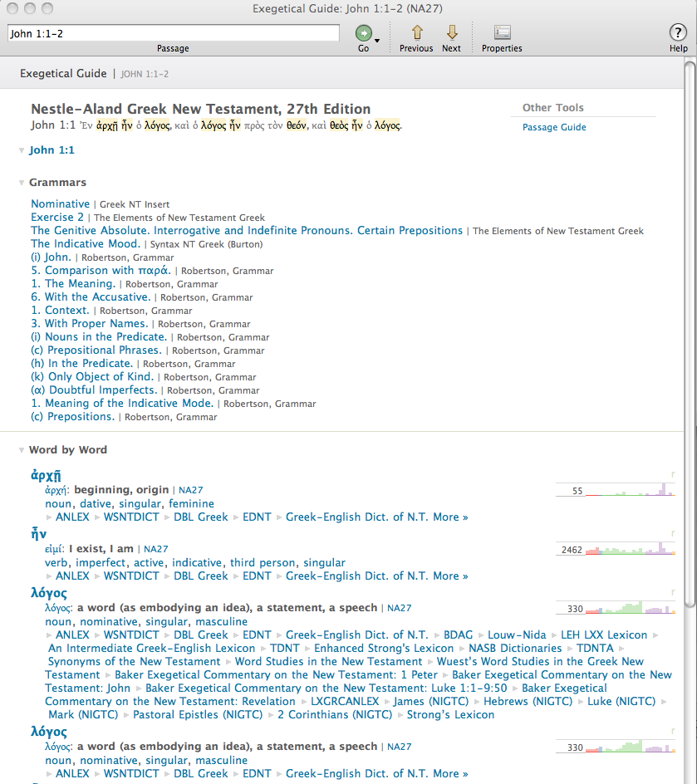697x784 pixels.
Task: Open 3. With Proper Names link
Action: (x=90, y=324)
